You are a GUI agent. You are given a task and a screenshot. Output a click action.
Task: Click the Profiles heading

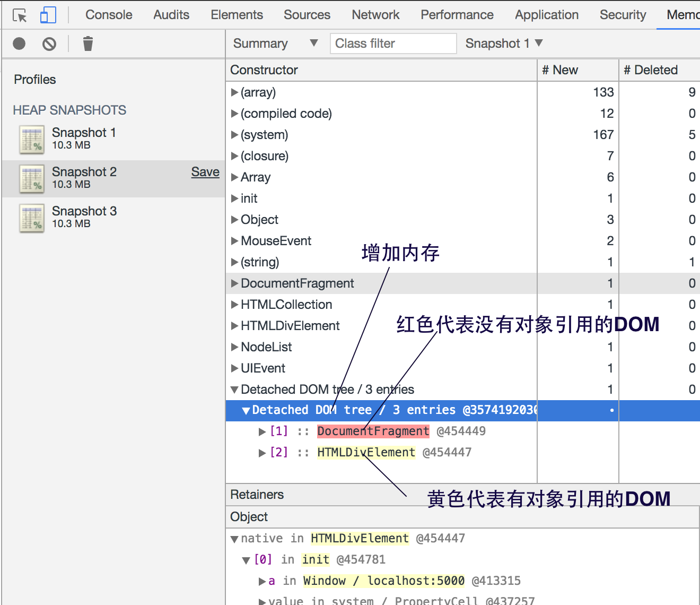[35, 80]
